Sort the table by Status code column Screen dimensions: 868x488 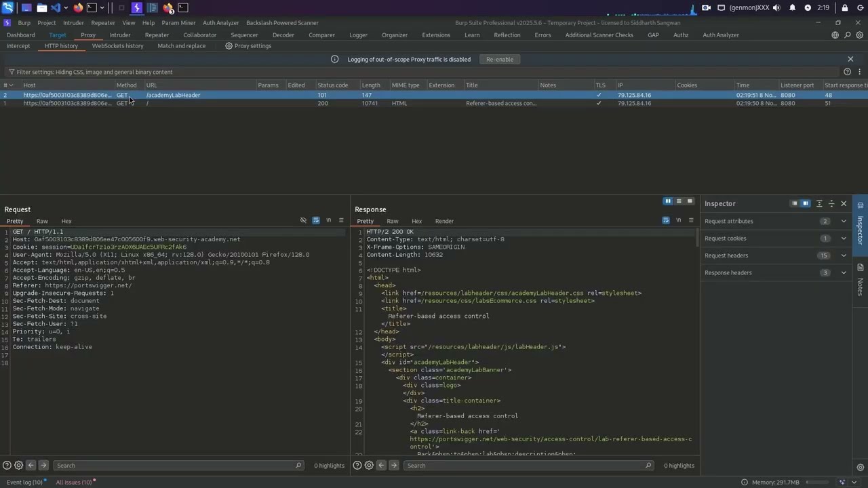pyautogui.click(x=332, y=85)
